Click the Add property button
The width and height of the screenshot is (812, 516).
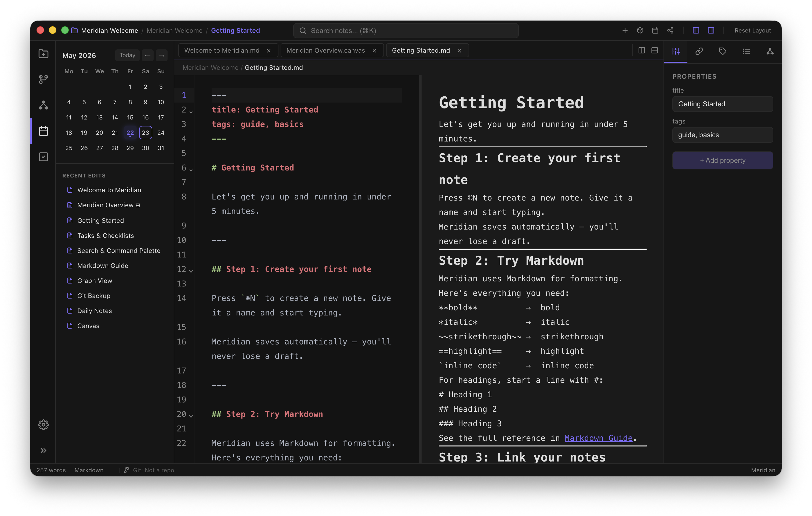[723, 160]
